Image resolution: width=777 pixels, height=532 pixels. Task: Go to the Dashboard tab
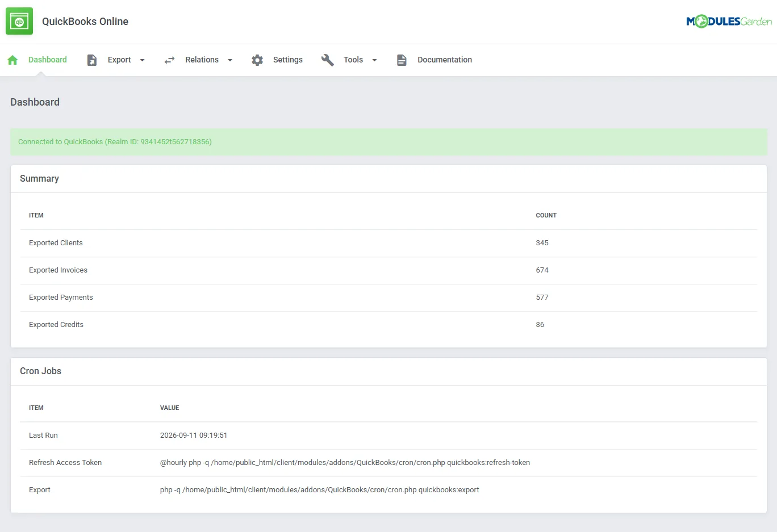pyautogui.click(x=48, y=60)
